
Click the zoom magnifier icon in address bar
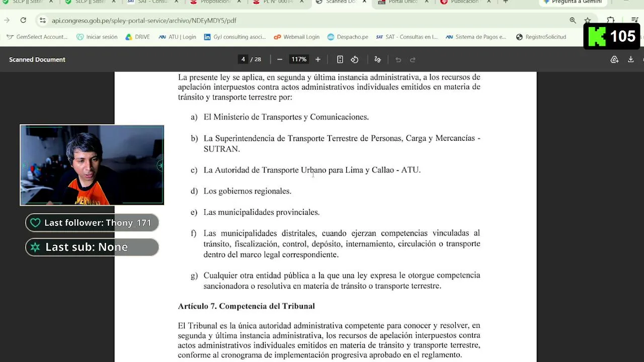tap(573, 20)
